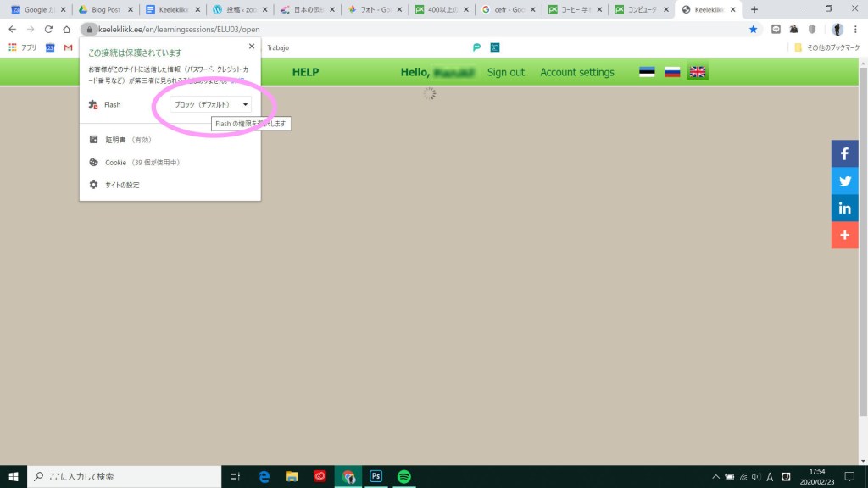Bookmark page with the star icon
868x488 pixels.
753,29
